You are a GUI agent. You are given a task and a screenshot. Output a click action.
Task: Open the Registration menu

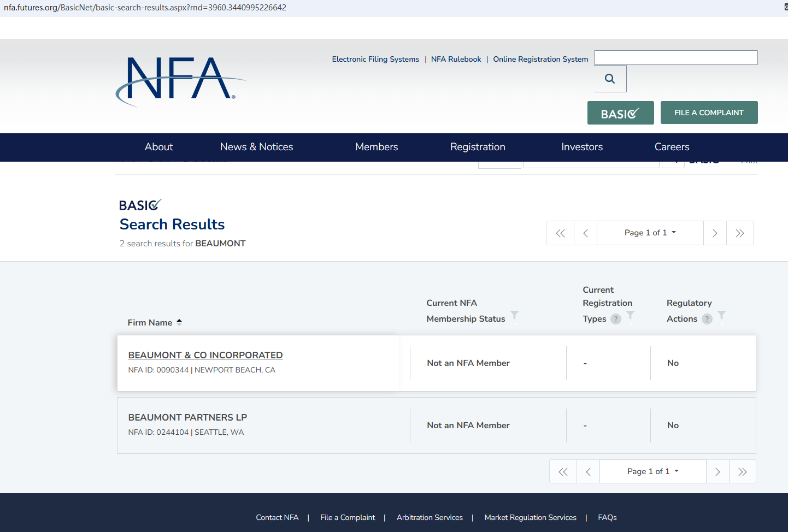(477, 147)
